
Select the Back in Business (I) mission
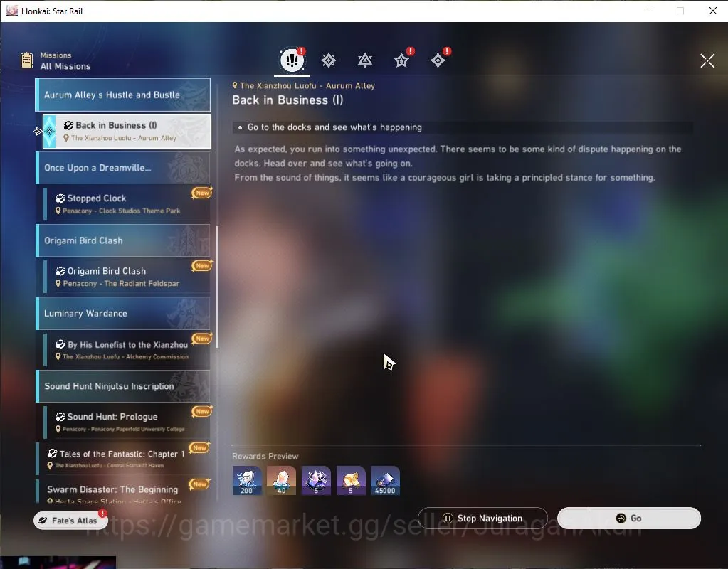click(x=127, y=132)
